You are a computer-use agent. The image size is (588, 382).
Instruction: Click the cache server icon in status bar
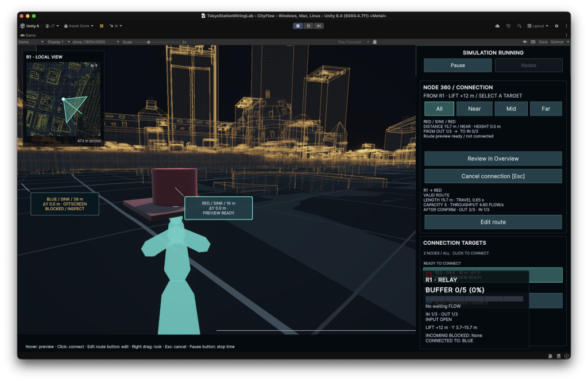(558, 356)
